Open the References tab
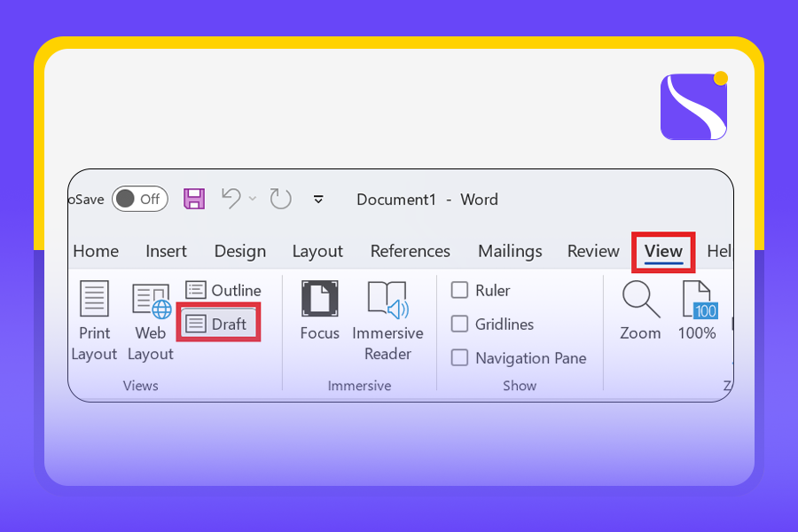This screenshot has width=798, height=532. point(411,251)
